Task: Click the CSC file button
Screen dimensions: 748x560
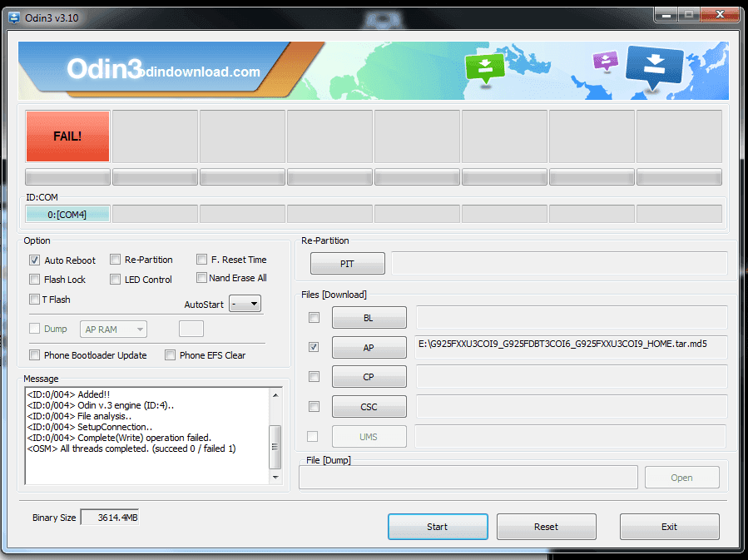Action: point(369,406)
